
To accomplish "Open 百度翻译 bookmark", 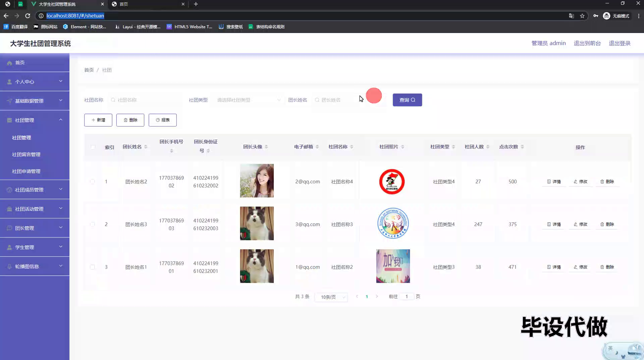I will pos(16,27).
